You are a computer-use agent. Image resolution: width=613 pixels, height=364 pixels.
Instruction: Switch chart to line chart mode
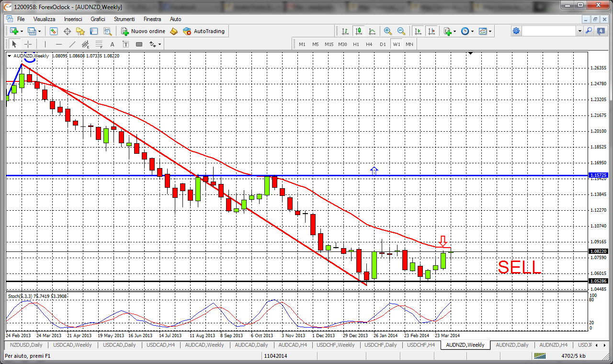click(x=372, y=31)
